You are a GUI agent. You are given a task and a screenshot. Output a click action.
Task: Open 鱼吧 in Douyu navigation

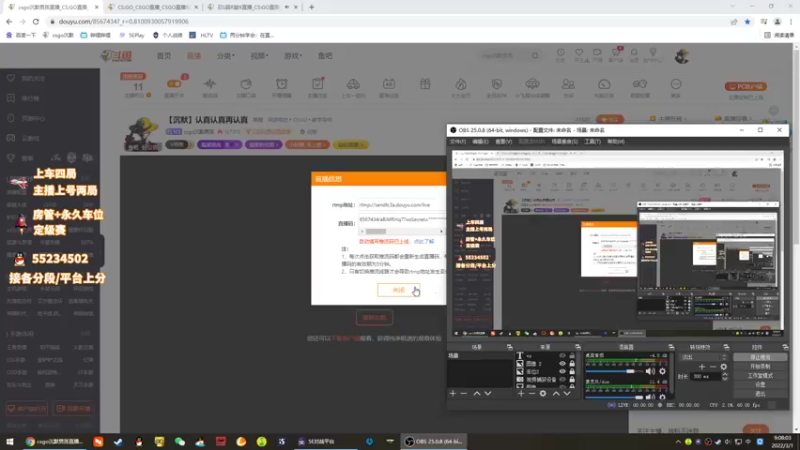325,56
